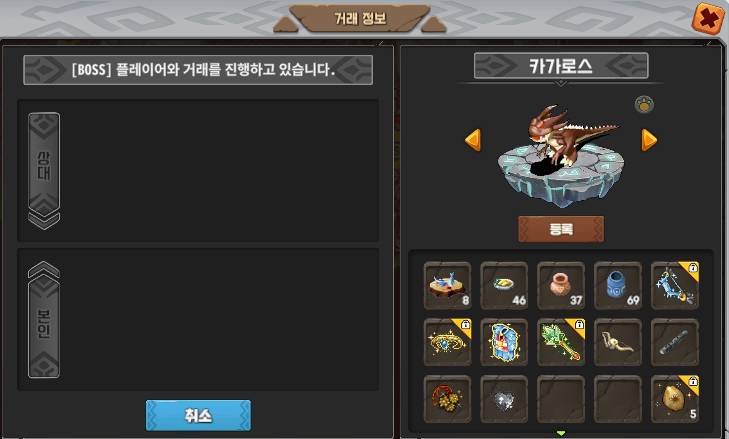Click the 등록 register button

click(x=561, y=229)
